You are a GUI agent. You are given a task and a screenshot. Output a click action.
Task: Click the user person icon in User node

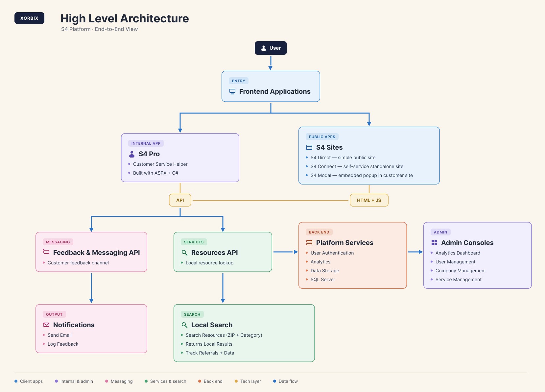tap(264, 48)
